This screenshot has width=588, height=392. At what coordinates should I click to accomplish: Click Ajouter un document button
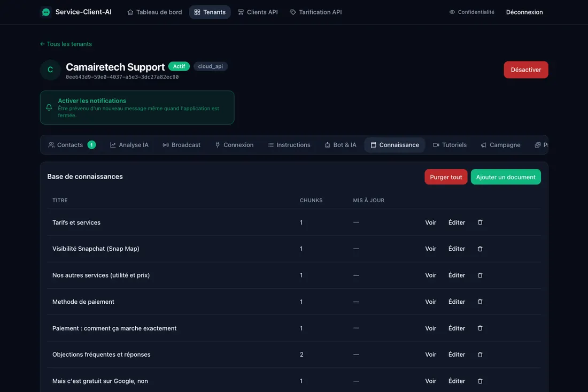click(506, 177)
